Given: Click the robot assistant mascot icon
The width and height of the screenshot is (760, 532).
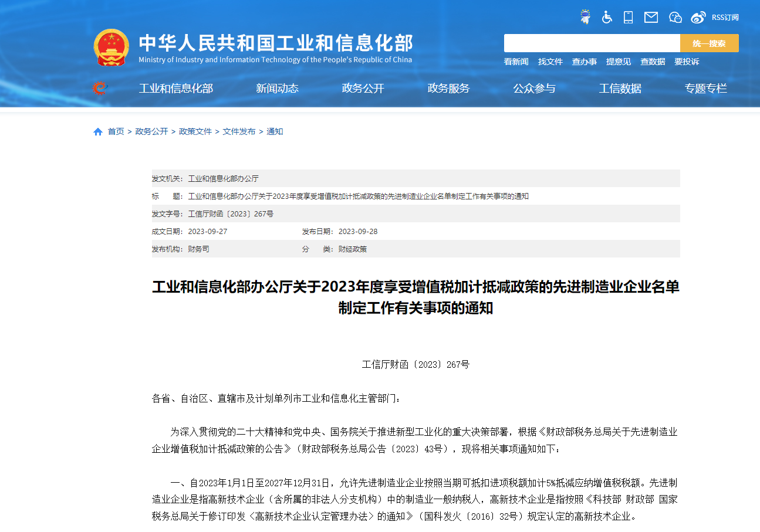Looking at the screenshot, I should tap(585, 17).
